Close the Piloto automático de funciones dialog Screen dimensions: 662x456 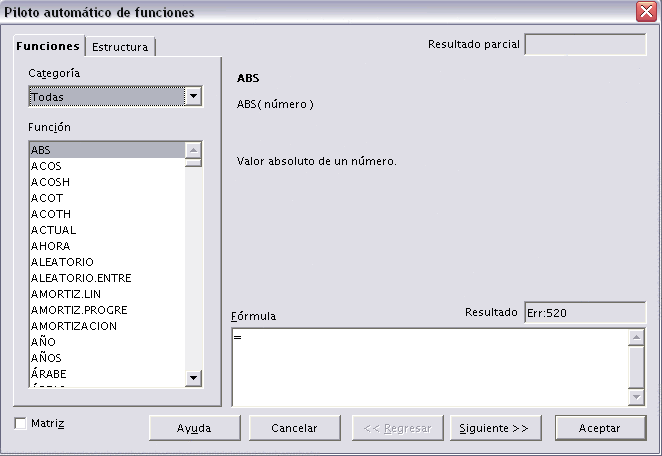point(645,12)
